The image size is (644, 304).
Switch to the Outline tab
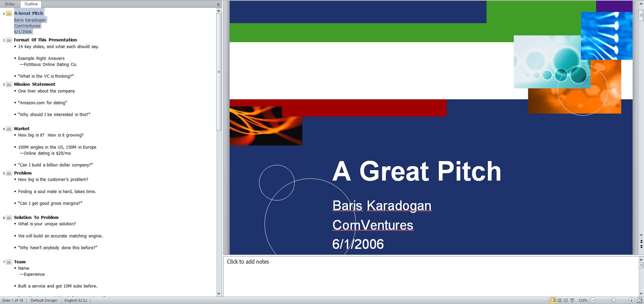click(31, 4)
